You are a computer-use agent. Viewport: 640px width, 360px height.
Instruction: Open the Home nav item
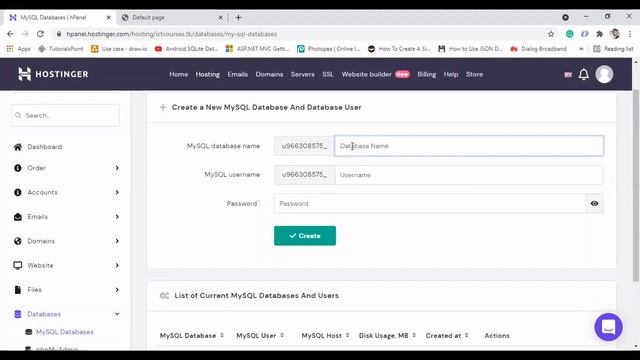[179, 74]
